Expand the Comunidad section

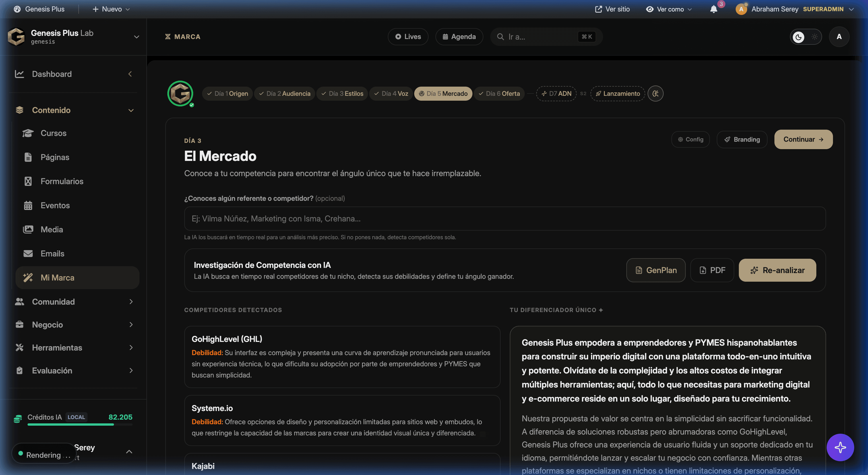point(131,302)
